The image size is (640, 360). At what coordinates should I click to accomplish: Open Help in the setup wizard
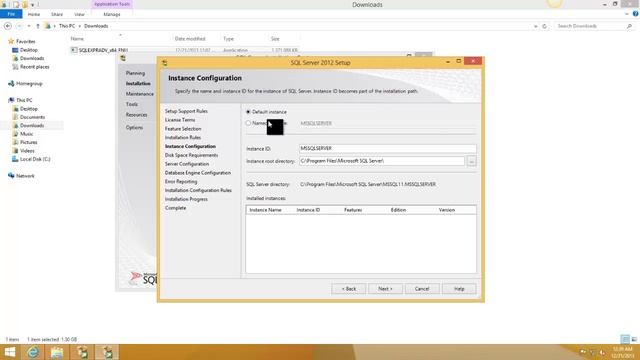(x=459, y=289)
